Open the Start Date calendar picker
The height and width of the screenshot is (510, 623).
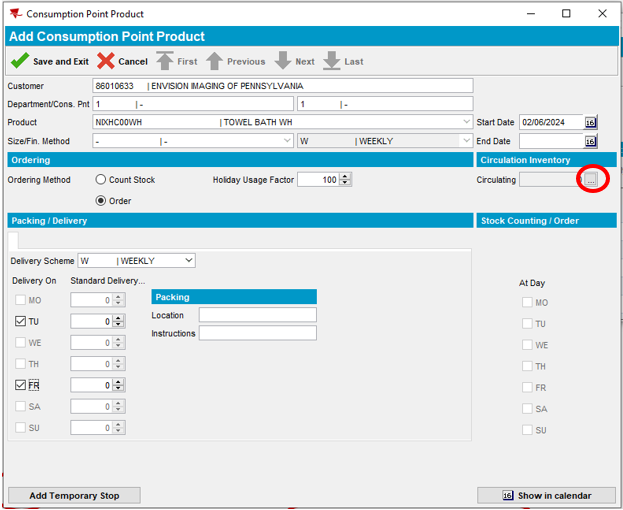pyautogui.click(x=590, y=123)
